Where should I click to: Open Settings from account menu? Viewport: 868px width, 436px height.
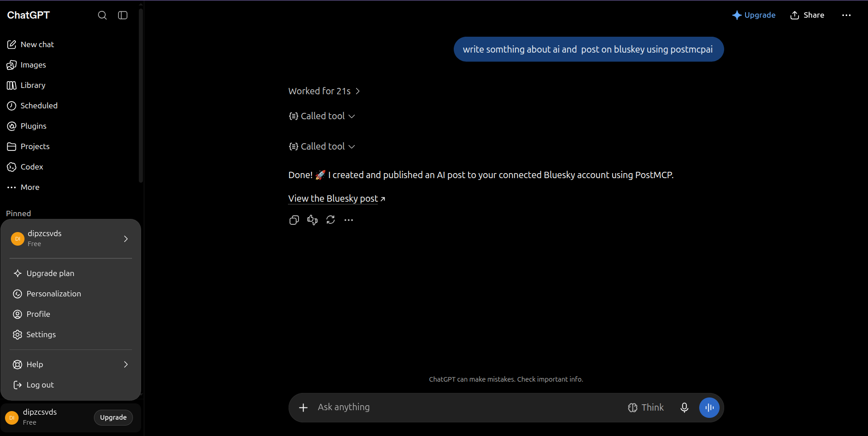(71, 334)
